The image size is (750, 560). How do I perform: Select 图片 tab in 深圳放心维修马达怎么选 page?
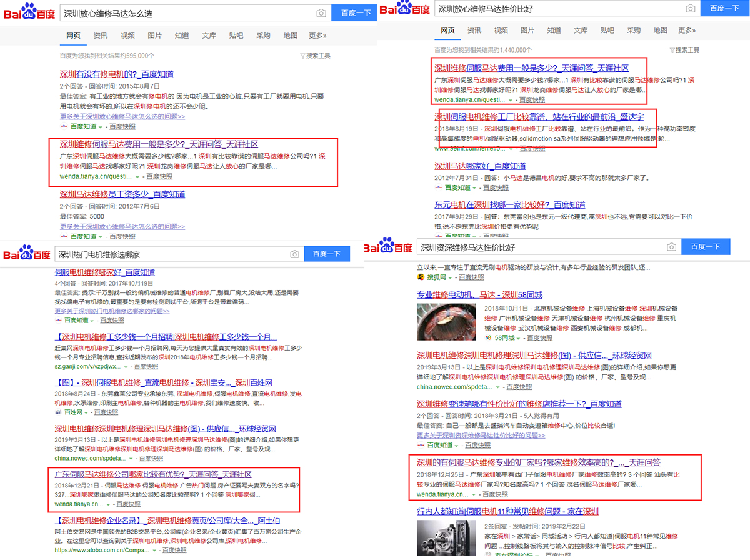click(155, 36)
